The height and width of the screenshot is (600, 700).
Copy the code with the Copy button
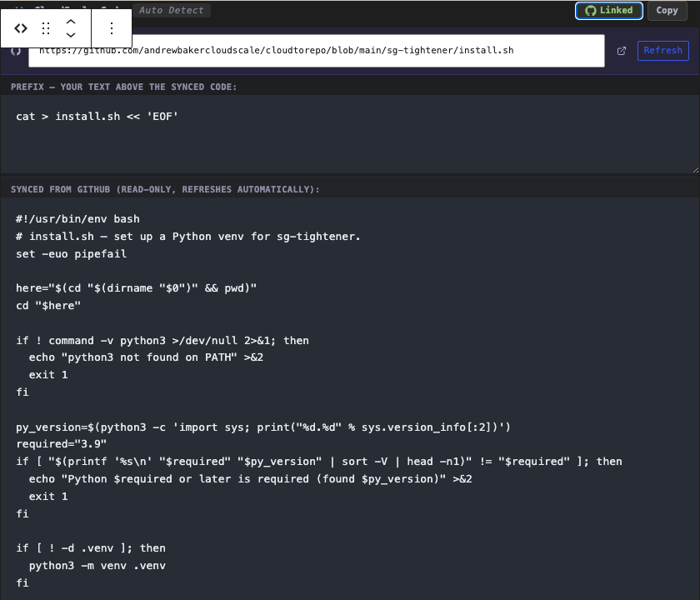(667, 10)
